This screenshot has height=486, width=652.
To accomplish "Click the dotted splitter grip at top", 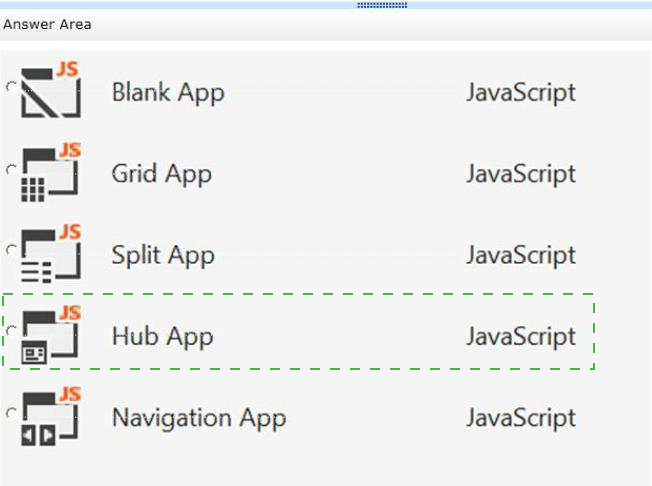I will tap(382, 5).
